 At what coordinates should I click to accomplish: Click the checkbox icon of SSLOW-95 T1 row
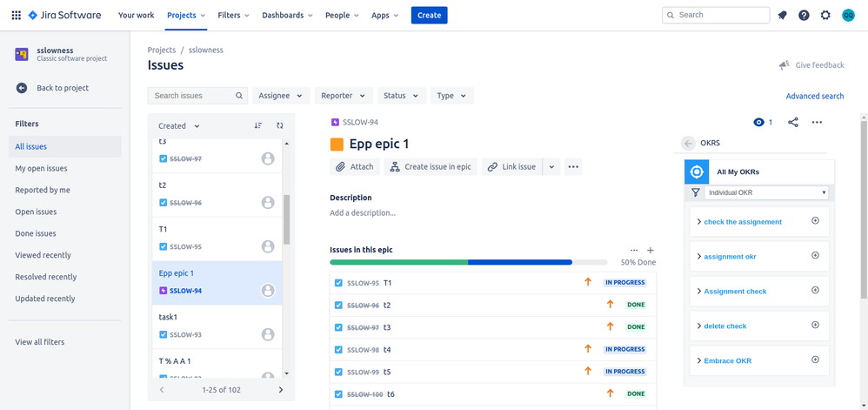point(338,283)
